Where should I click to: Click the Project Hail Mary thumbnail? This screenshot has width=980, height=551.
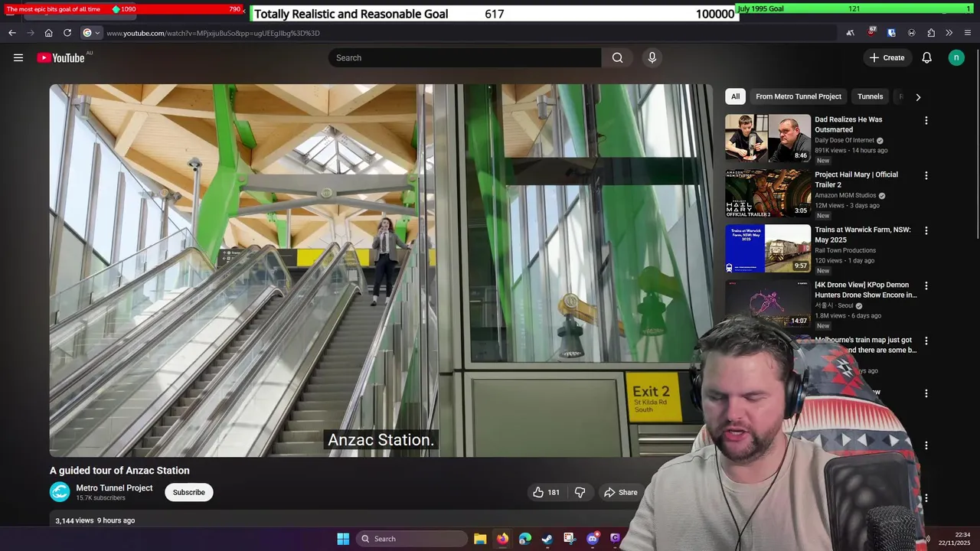[x=768, y=193]
